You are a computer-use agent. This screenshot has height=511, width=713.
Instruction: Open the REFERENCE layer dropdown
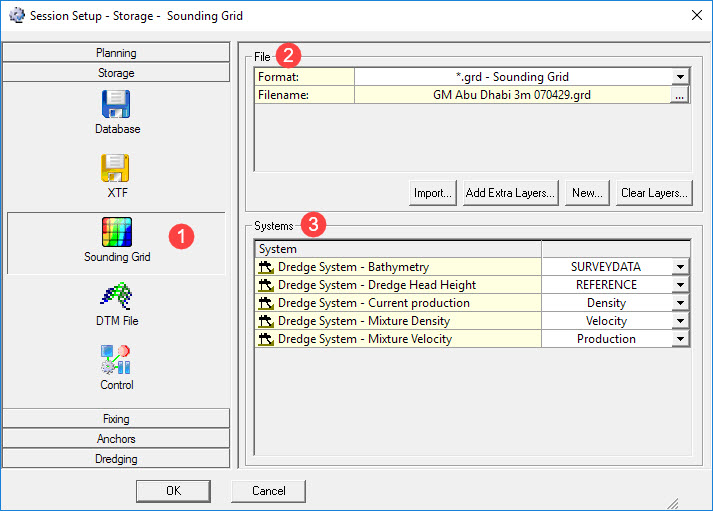(680, 285)
